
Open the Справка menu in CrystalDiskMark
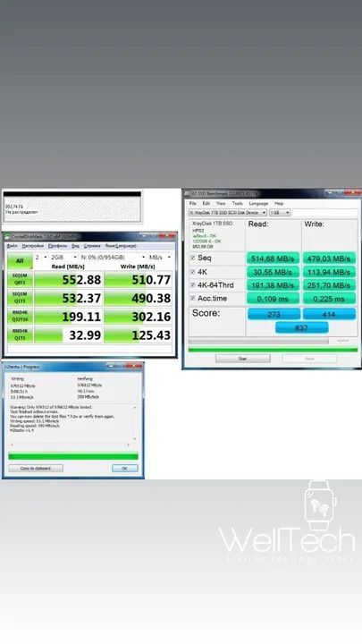click(92, 246)
